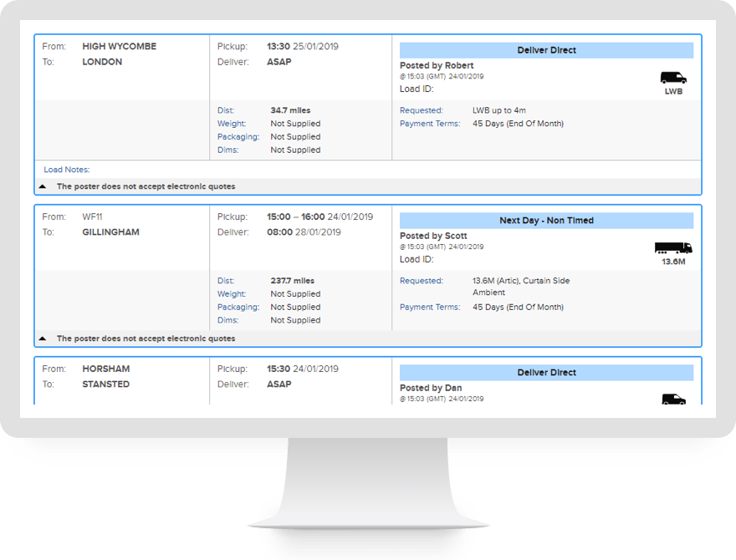
Task: Click HIGH WYCOMBE origin text
Action: click(120, 47)
